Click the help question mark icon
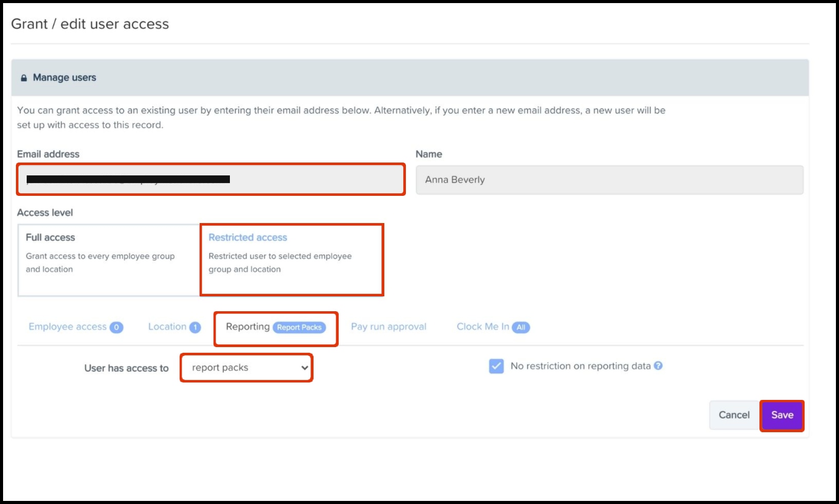 pyautogui.click(x=658, y=366)
